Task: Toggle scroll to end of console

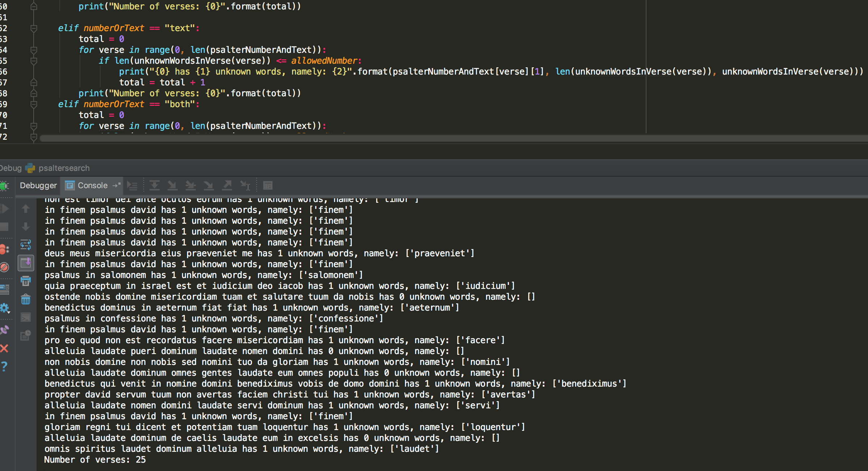Action: tap(26, 263)
